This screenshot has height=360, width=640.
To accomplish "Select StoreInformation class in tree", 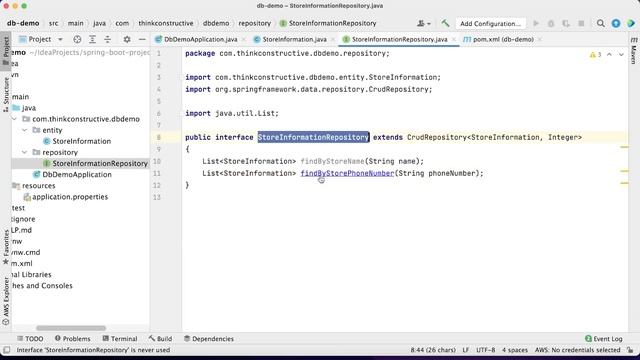I will tap(77, 141).
